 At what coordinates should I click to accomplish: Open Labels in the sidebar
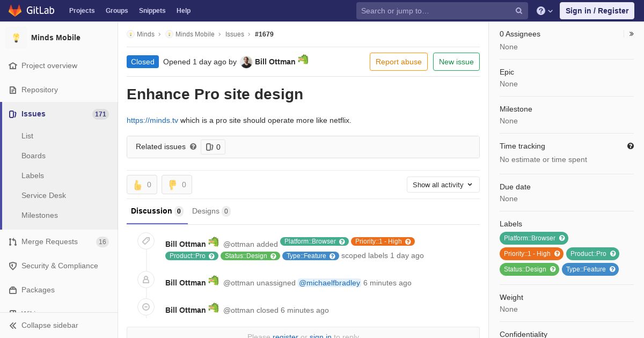[x=33, y=175]
